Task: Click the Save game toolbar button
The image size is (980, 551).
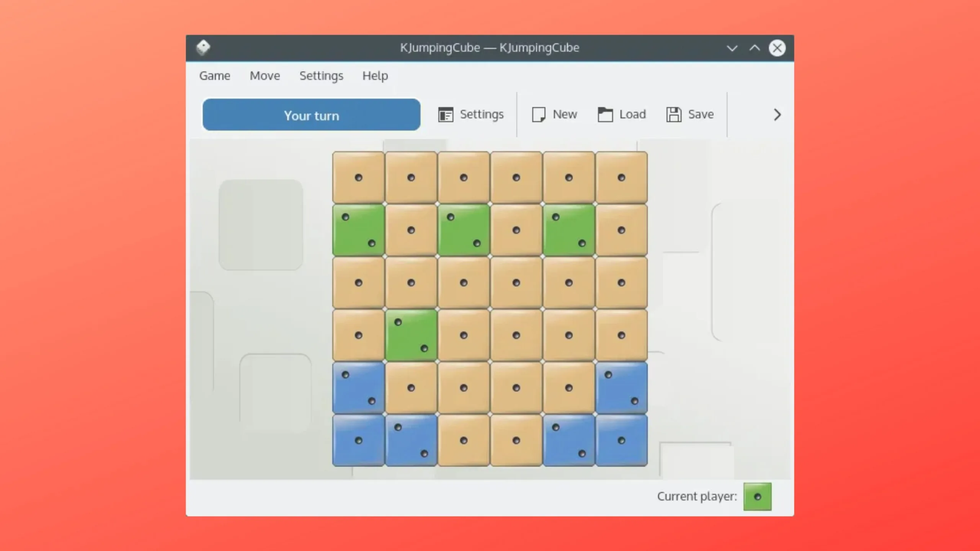Action: pos(690,114)
